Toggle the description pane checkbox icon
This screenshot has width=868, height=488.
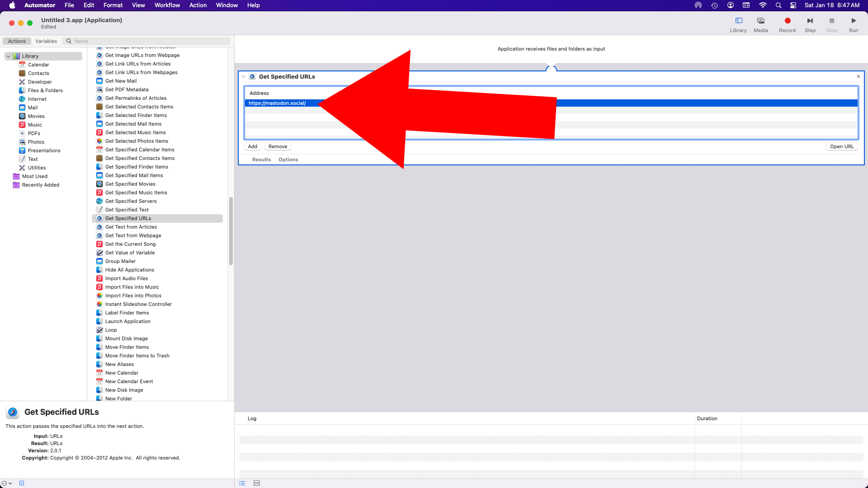pos(22,483)
